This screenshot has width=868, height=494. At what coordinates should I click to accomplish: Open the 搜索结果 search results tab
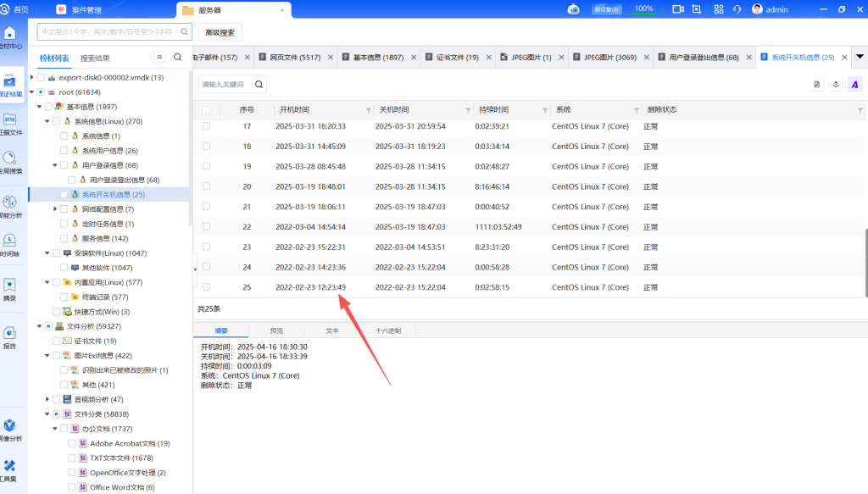95,58
